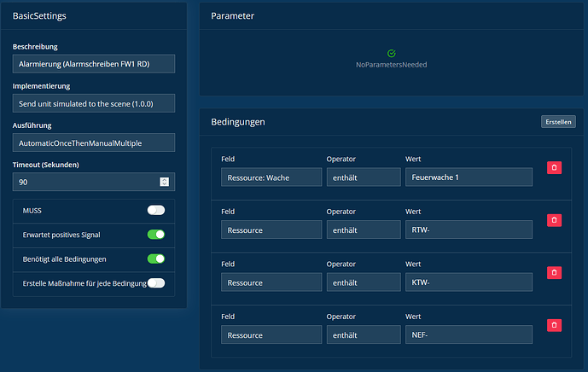The width and height of the screenshot is (588, 372).
Task: Open operator dropdown in the RTW- row
Action: [364, 230]
